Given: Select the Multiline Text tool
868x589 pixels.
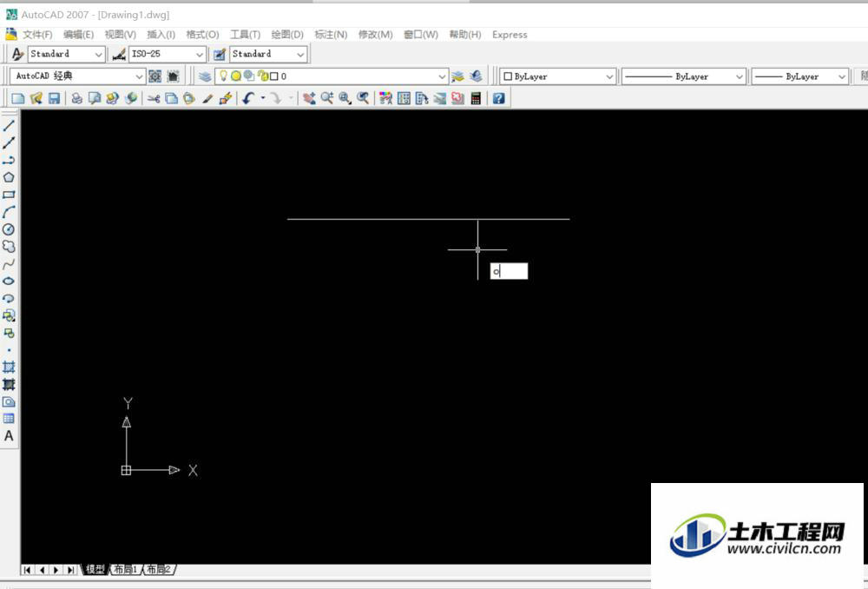Looking at the screenshot, I should click(9, 436).
